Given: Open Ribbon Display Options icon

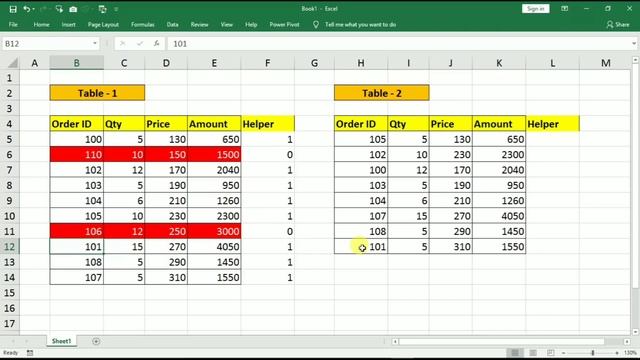Looking at the screenshot, I should pyautogui.click(x=564, y=9).
